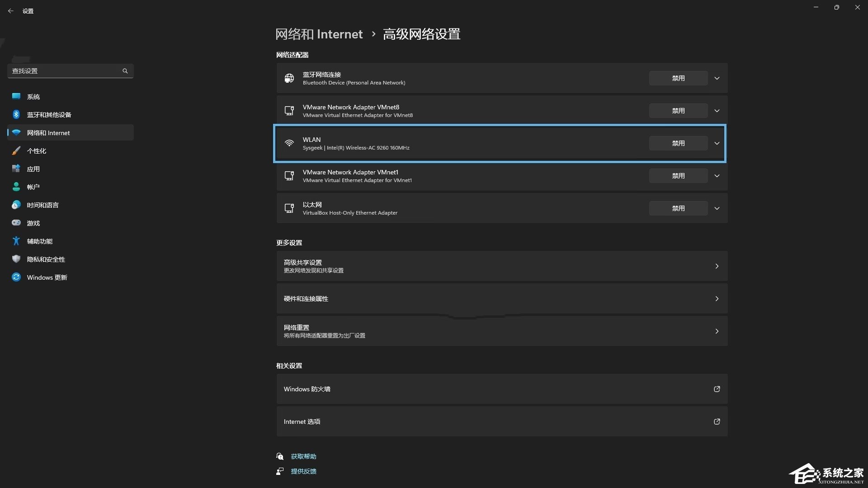
Task: Open 高级共享设置 options
Action: [501, 266]
